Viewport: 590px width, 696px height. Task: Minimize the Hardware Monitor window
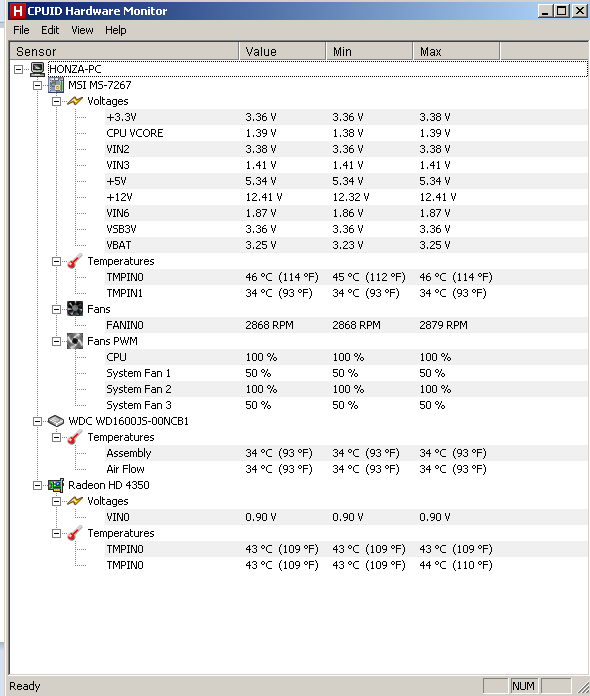(x=546, y=11)
